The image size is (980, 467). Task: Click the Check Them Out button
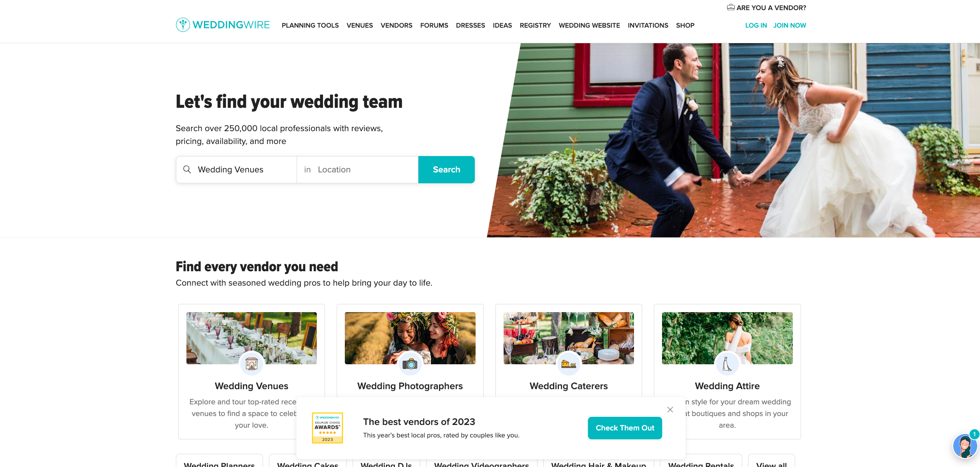click(x=625, y=428)
